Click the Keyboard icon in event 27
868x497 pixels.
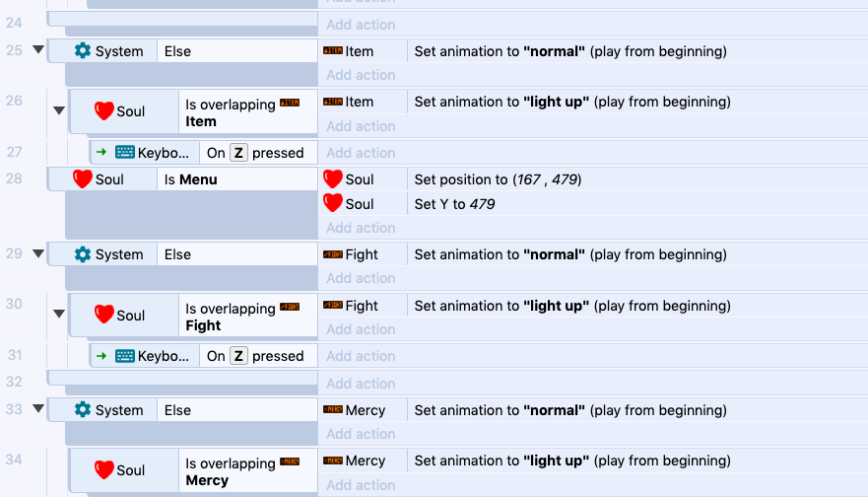click(124, 153)
